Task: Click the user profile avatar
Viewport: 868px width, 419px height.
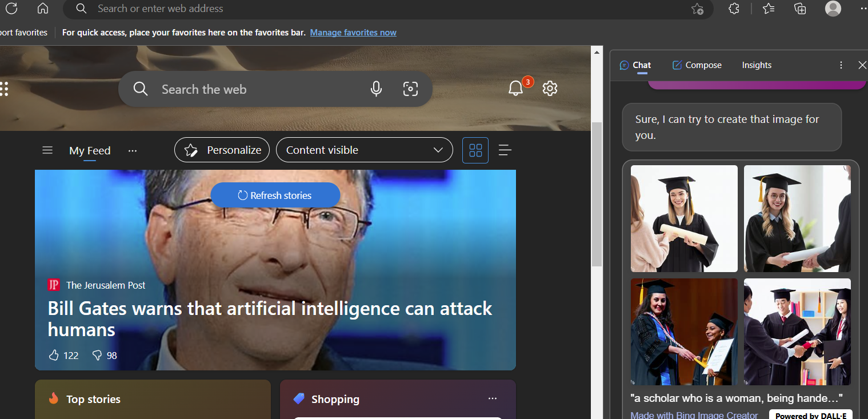Action: [x=833, y=9]
